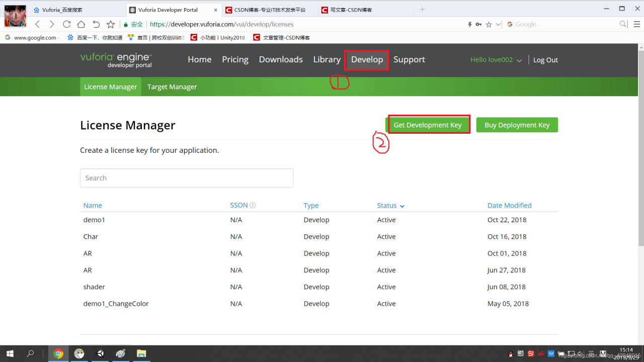
Task: Open a new browser tab with plus
Action: [x=422, y=10]
